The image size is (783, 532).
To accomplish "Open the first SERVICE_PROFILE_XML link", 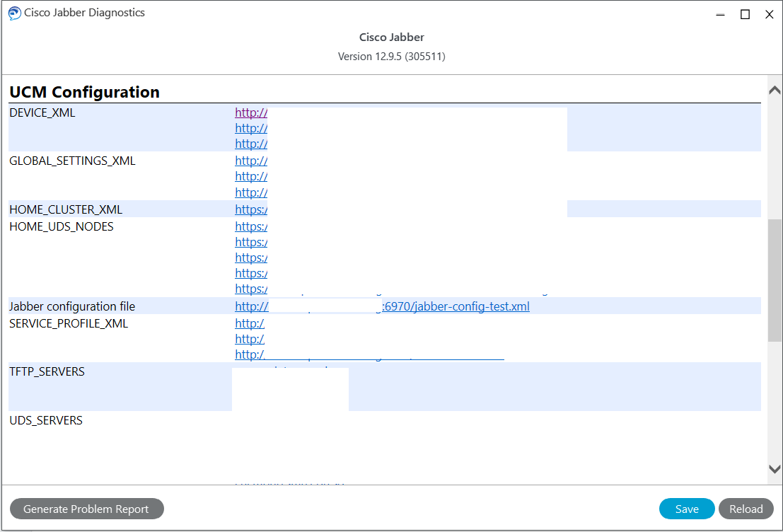I will coord(249,323).
